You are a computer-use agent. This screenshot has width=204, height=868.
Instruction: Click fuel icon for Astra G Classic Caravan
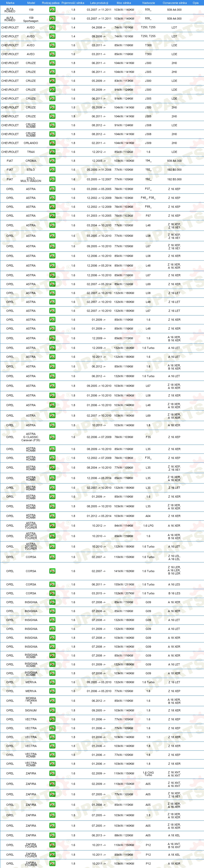52,437
